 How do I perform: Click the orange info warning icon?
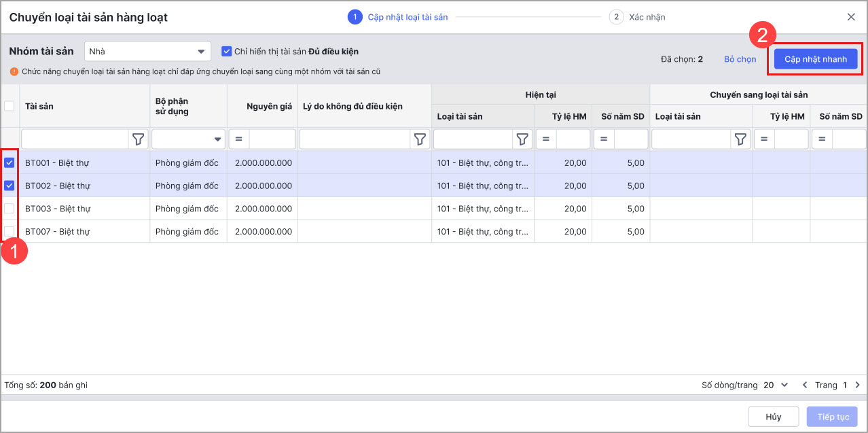(x=14, y=71)
